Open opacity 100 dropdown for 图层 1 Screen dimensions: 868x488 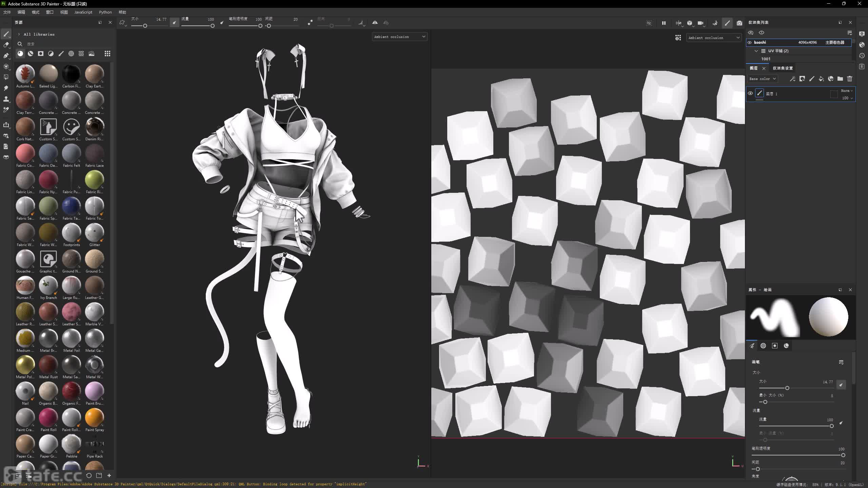click(x=847, y=98)
